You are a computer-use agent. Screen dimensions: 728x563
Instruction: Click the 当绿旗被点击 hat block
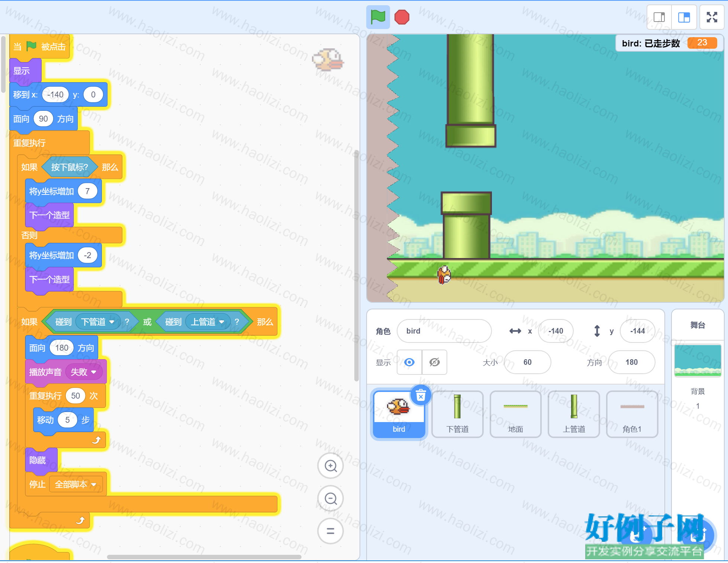39,46
